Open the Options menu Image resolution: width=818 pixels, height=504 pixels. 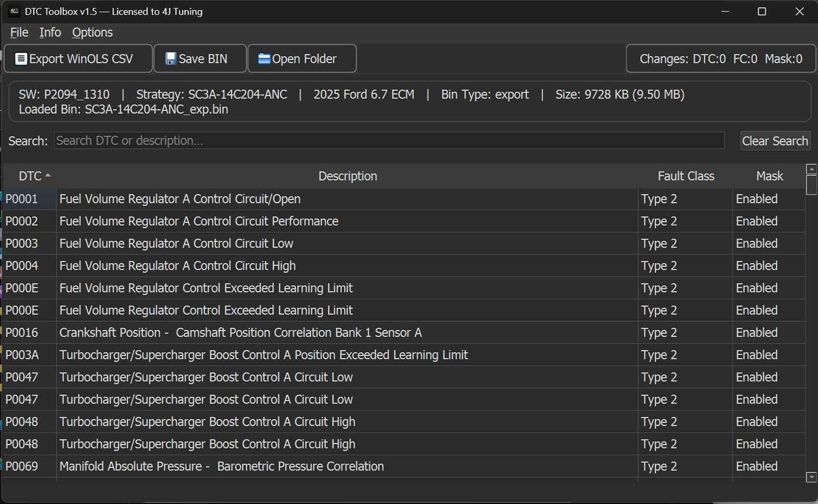(x=92, y=32)
